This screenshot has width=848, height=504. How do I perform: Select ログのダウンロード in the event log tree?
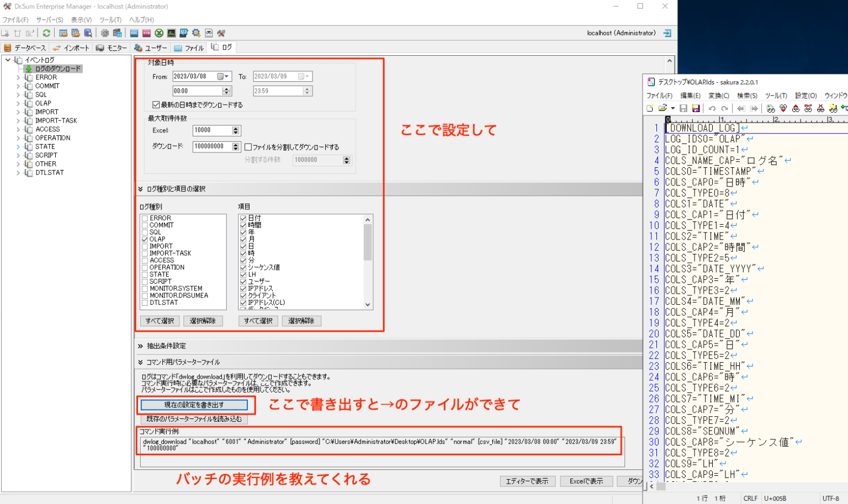pos(59,68)
